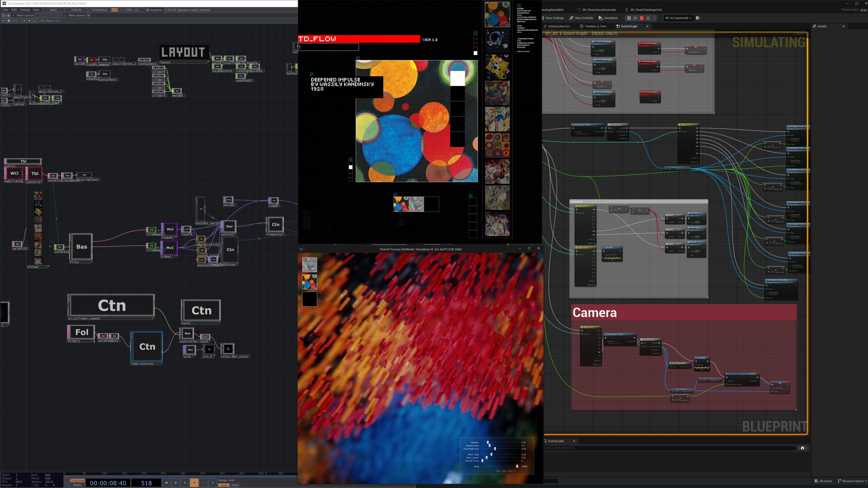
Task: Click the debug object selector icon
Action: pyautogui.click(x=698, y=18)
